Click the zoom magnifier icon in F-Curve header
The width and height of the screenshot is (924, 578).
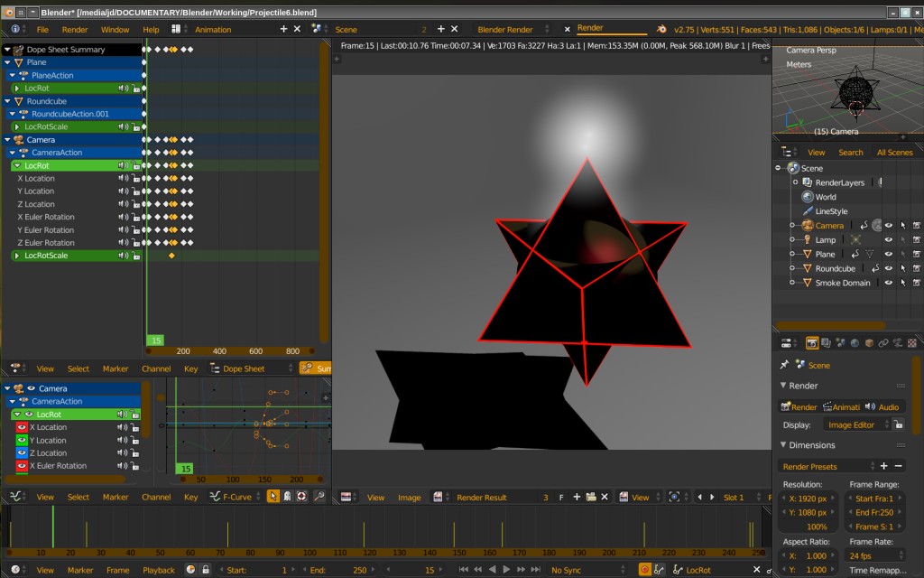click(x=319, y=497)
